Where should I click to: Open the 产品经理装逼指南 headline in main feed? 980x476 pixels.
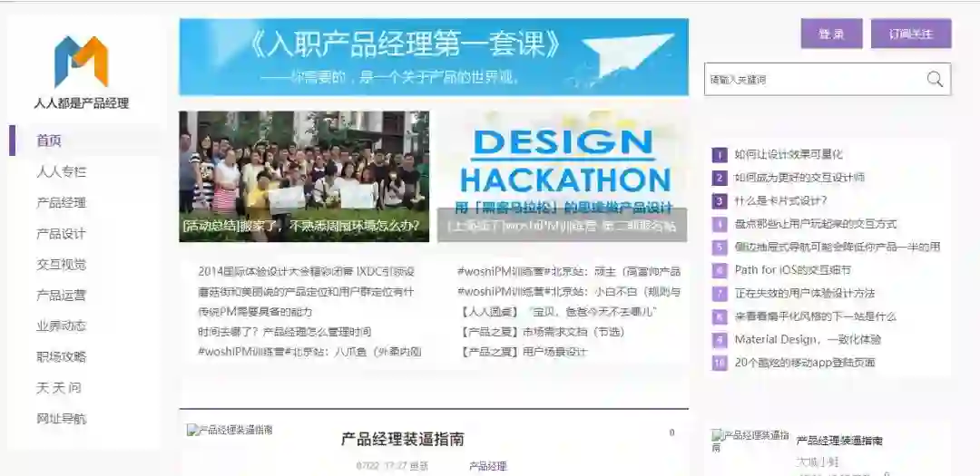(403, 439)
